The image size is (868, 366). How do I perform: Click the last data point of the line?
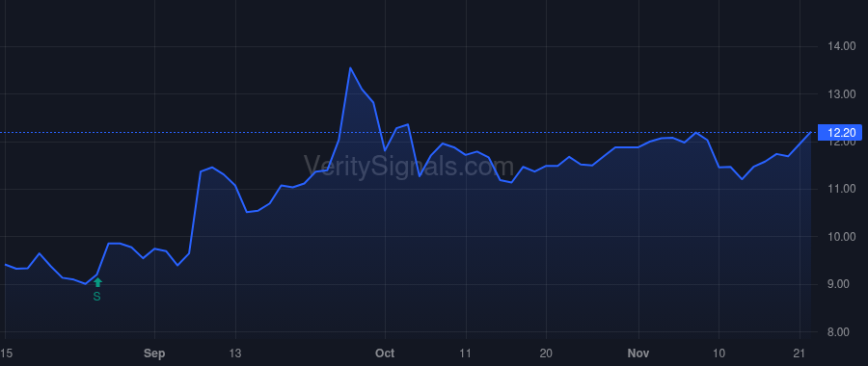coord(811,132)
